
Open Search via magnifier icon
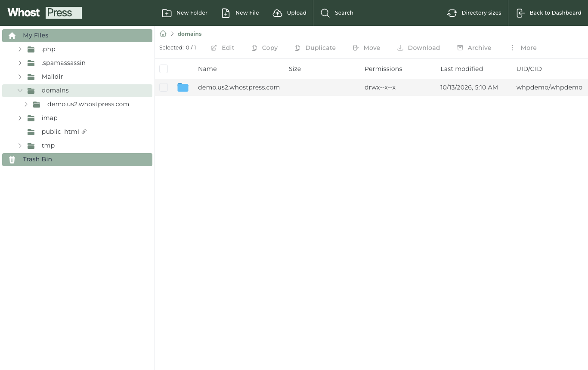325,13
